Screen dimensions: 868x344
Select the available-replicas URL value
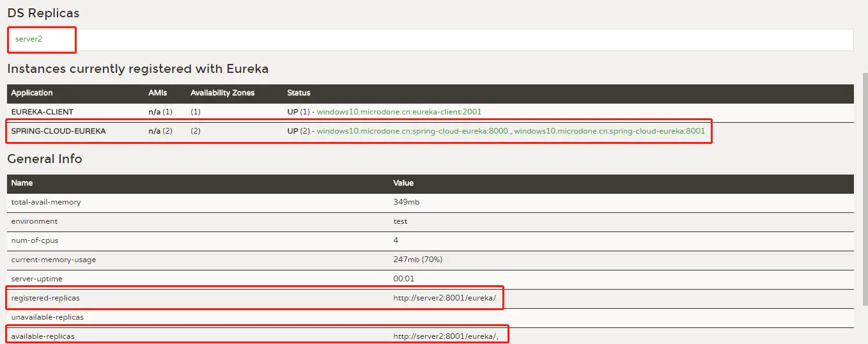(x=446, y=336)
